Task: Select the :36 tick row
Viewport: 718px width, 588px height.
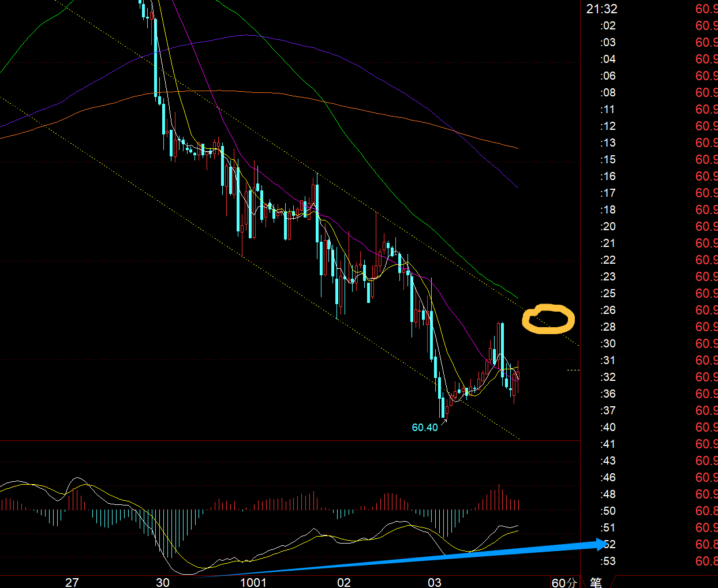Action: [649, 394]
